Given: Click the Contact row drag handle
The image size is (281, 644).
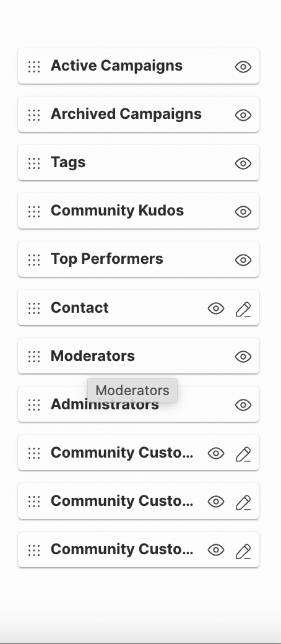Looking at the screenshot, I should click(34, 308).
